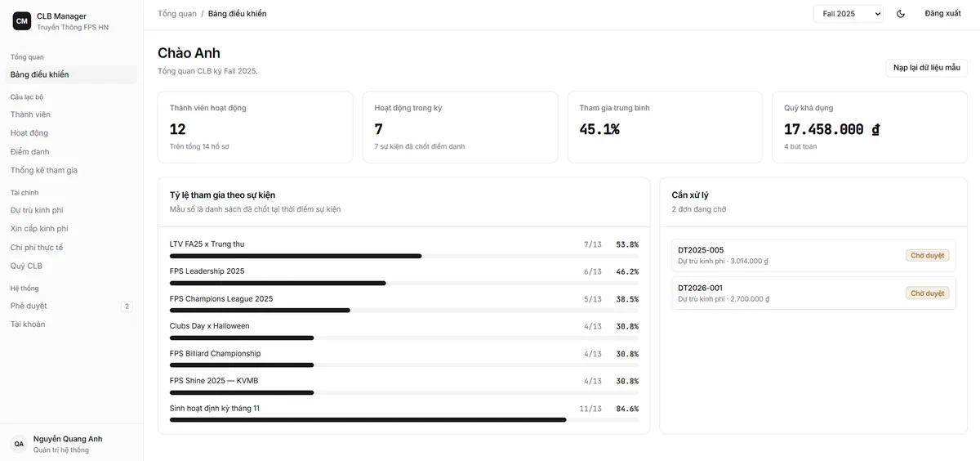Open pending request DT2026-001

point(813,293)
